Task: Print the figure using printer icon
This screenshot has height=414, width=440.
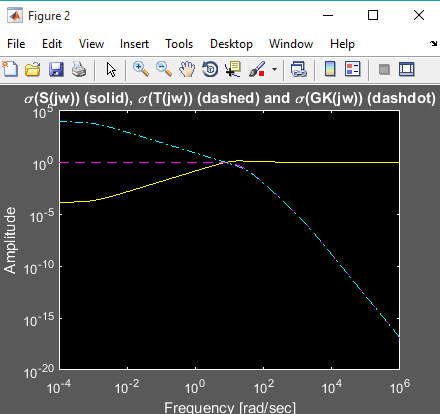Action: (x=79, y=69)
